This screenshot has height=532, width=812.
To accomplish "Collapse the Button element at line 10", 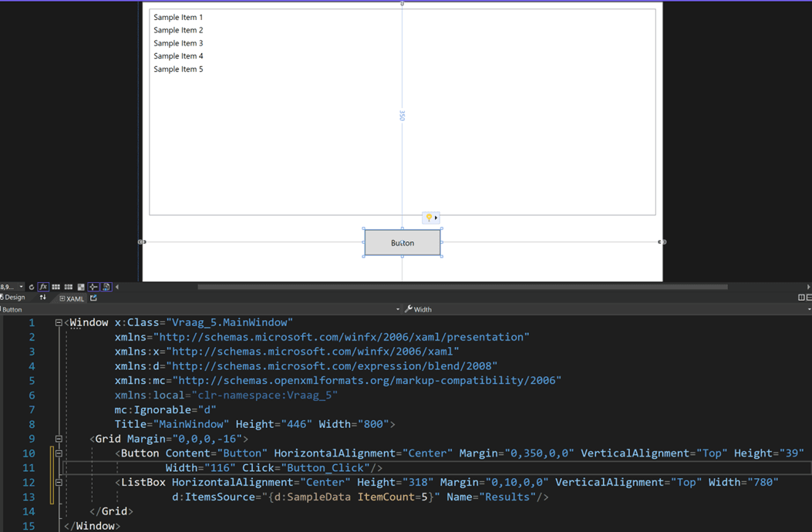I will (x=59, y=453).
